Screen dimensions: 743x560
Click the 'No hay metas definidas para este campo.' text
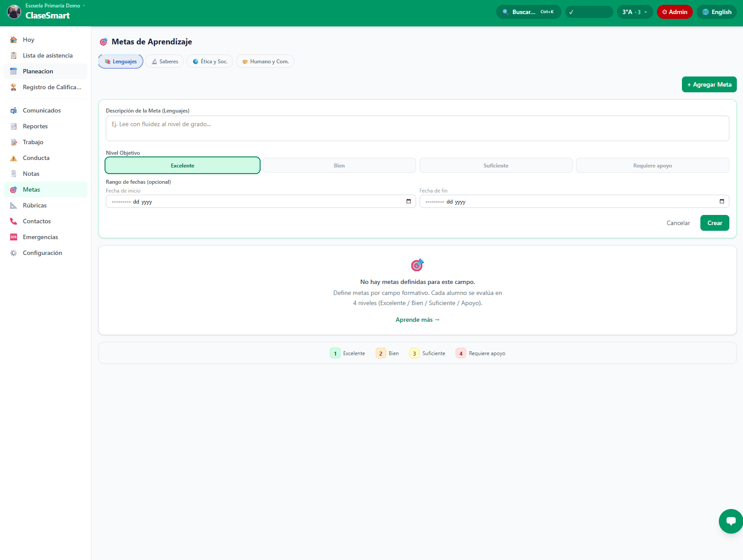click(417, 282)
